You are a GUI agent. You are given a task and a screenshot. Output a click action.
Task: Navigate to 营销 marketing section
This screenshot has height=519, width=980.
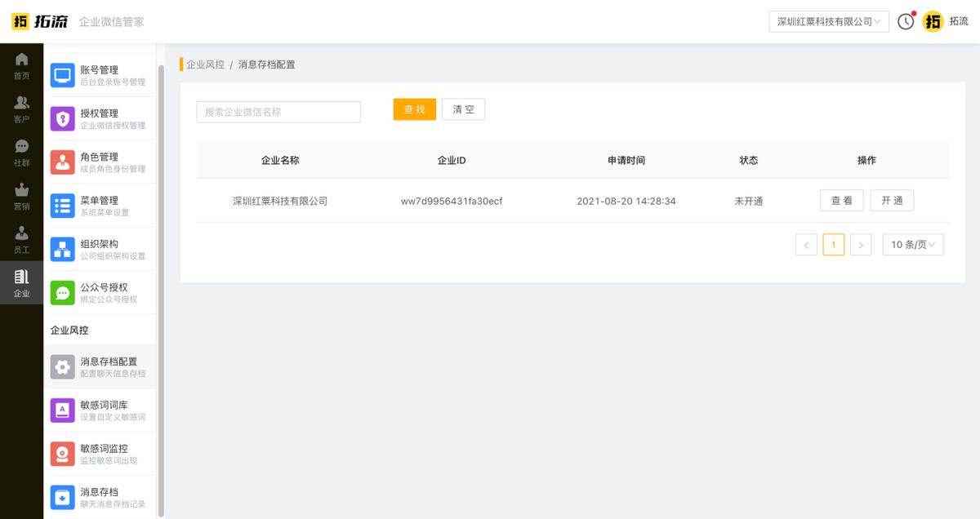pos(21,190)
